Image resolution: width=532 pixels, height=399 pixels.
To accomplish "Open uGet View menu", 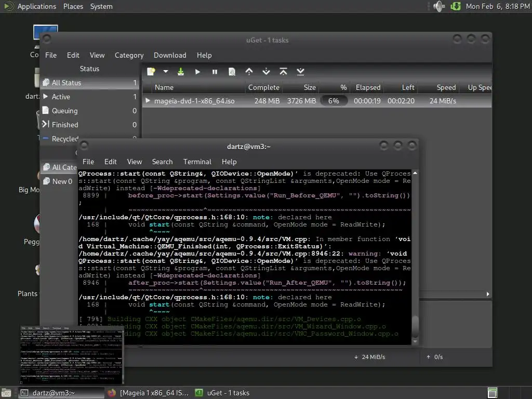I will pos(97,55).
